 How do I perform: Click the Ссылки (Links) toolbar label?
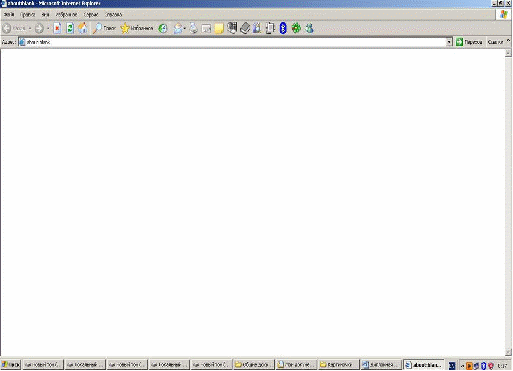click(495, 42)
